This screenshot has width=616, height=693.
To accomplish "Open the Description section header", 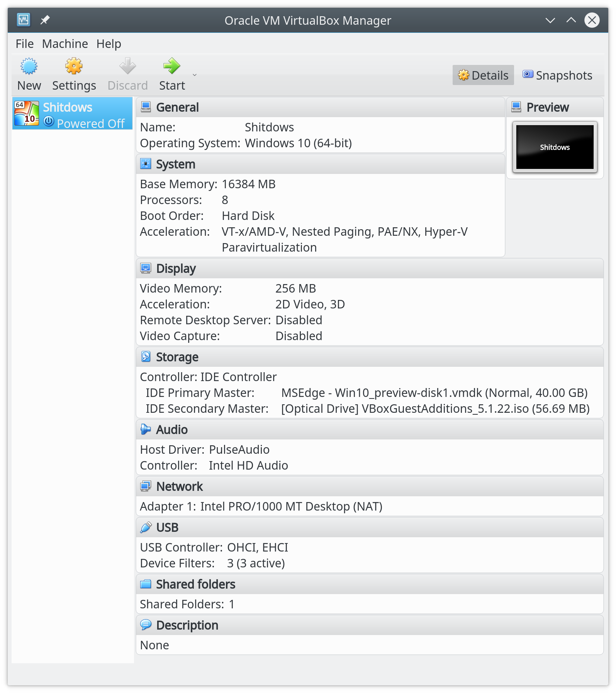I will point(187,625).
